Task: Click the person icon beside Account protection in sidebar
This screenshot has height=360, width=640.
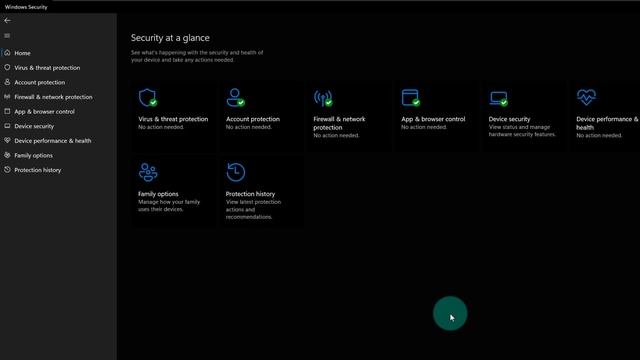Action: point(7,82)
